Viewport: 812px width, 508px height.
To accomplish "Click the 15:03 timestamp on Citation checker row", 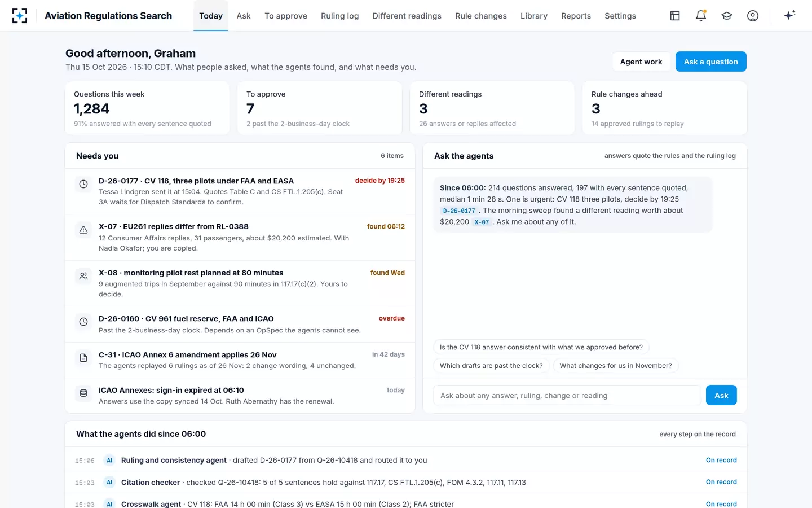I will click(x=85, y=483).
